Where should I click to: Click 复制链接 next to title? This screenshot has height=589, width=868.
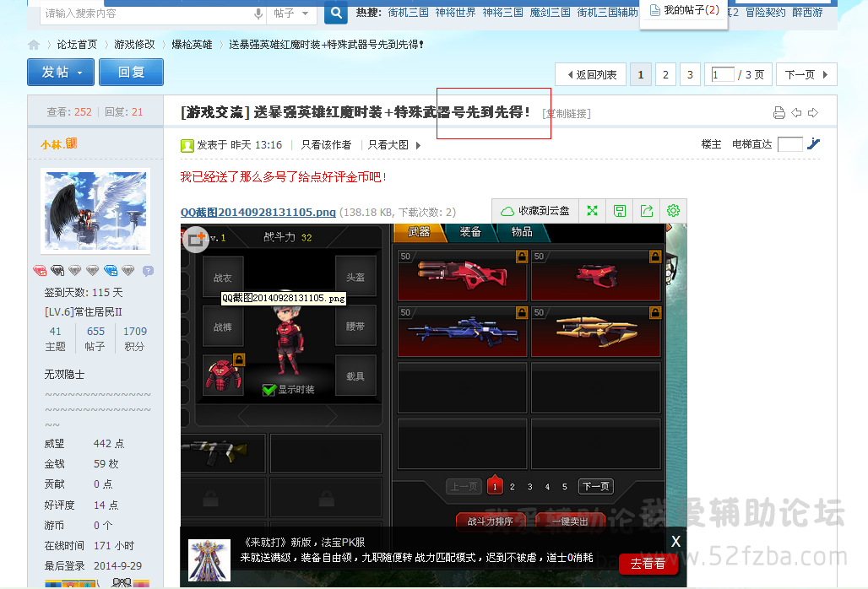coord(567,113)
